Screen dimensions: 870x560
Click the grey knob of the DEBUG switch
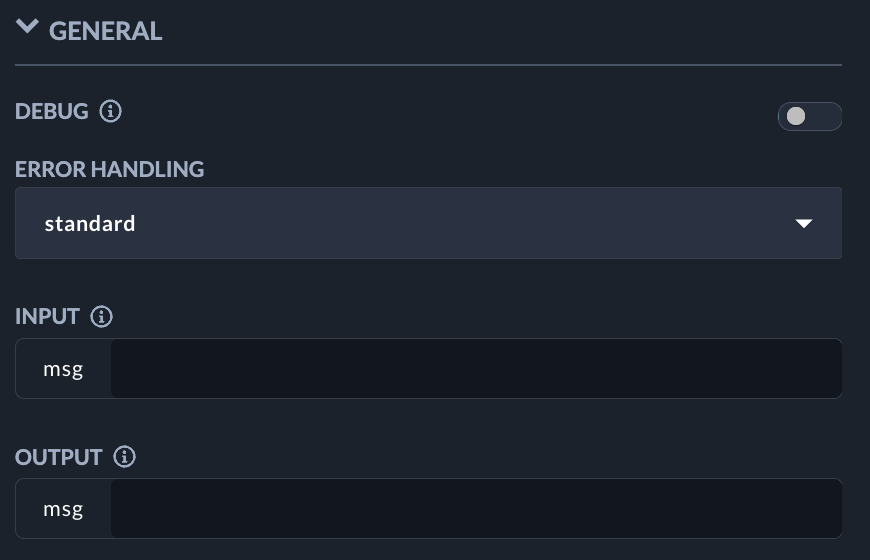(796, 117)
